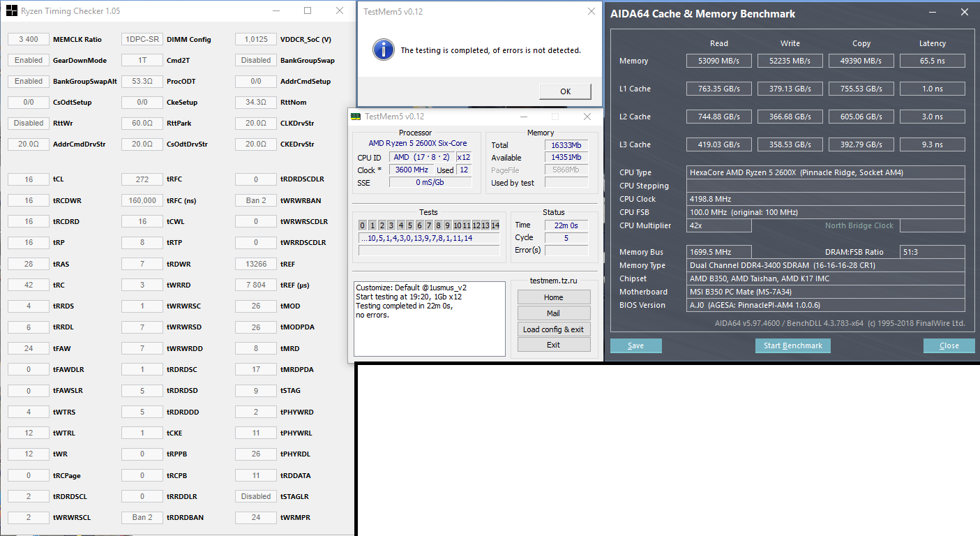Click the TestMem5 title bar memory icon
The image size is (980, 536).
pos(356,117)
